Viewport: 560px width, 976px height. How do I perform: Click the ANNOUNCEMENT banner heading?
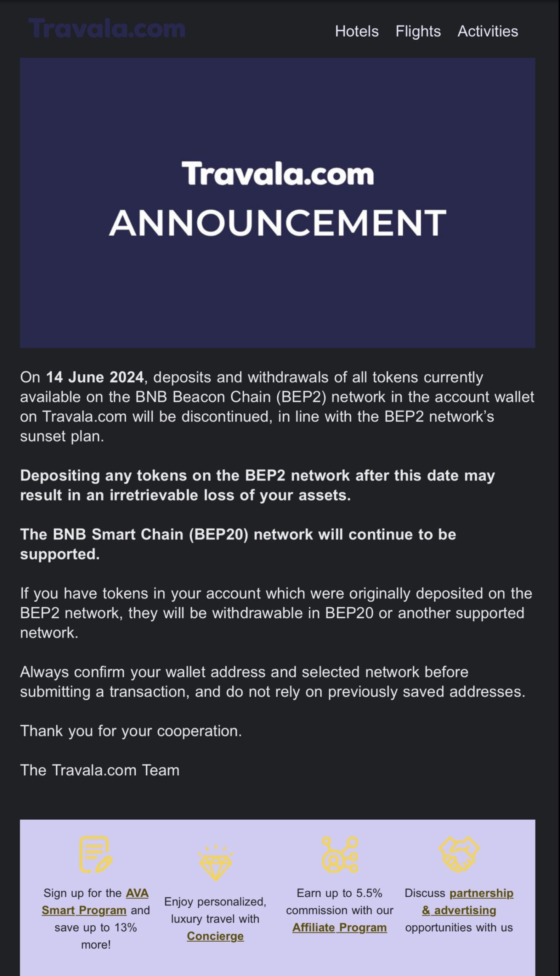(277, 223)
